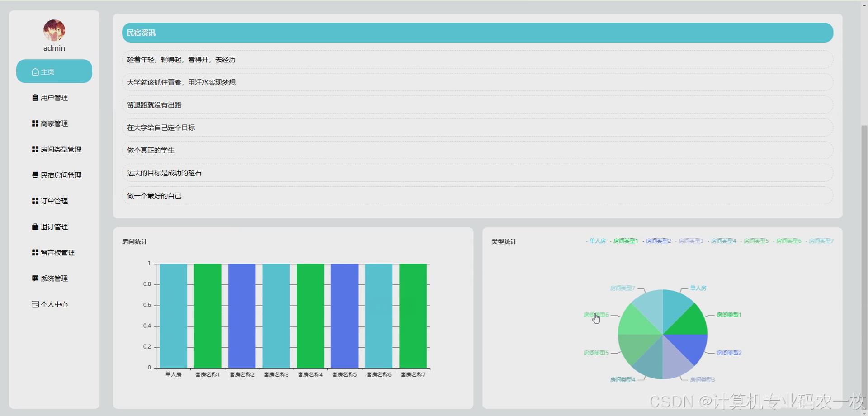
Task: Click the grid icon beside 商家管理
Action: [35, 123]
